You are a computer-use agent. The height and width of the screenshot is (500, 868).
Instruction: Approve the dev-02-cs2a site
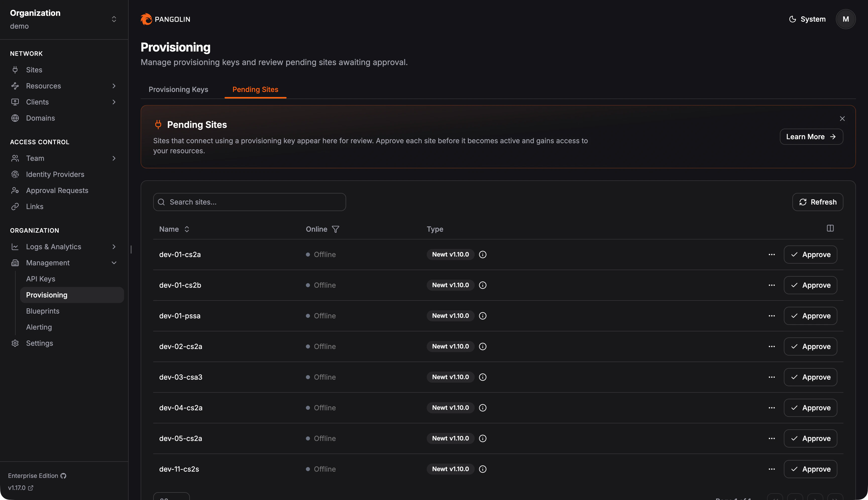click(810, 346)
